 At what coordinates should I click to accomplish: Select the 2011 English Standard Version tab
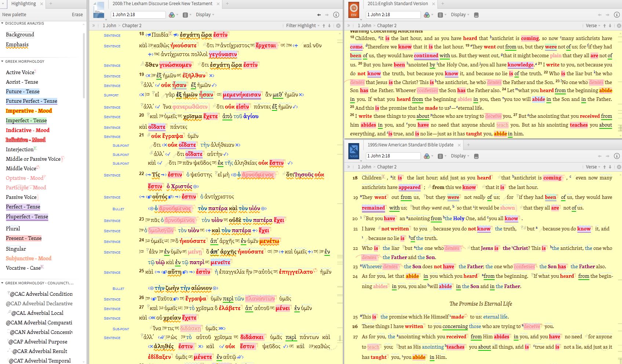pyautogui.click(x=398, y=4)
